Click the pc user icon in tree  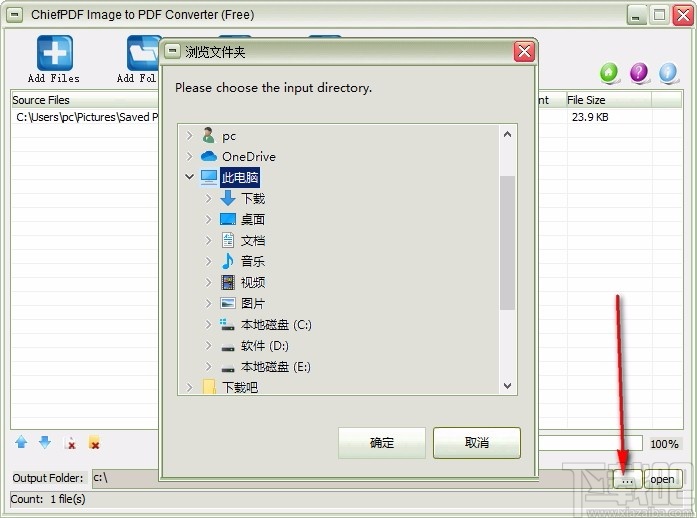[x=208, y=135]
